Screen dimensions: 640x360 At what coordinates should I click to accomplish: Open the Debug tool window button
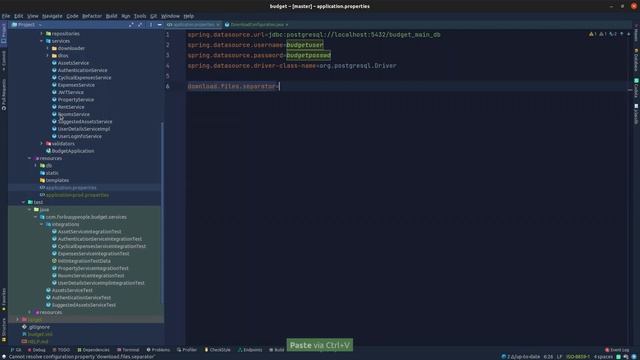click(x=37, y=350)
